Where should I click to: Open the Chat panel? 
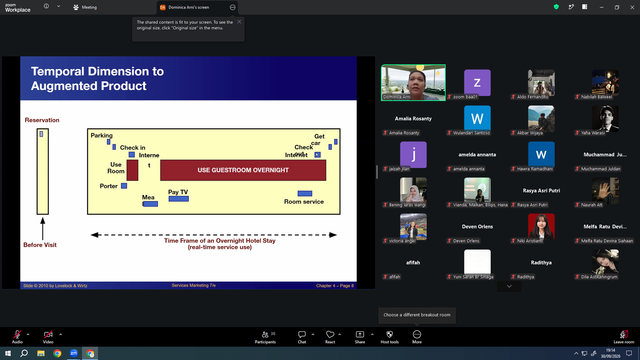tap(302, 337)
